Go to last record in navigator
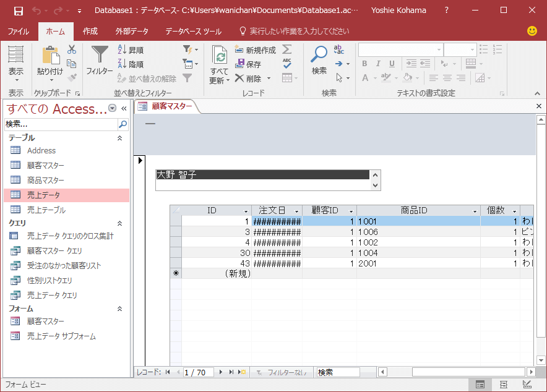The image size is (547, 392). [x=231, y=372]
